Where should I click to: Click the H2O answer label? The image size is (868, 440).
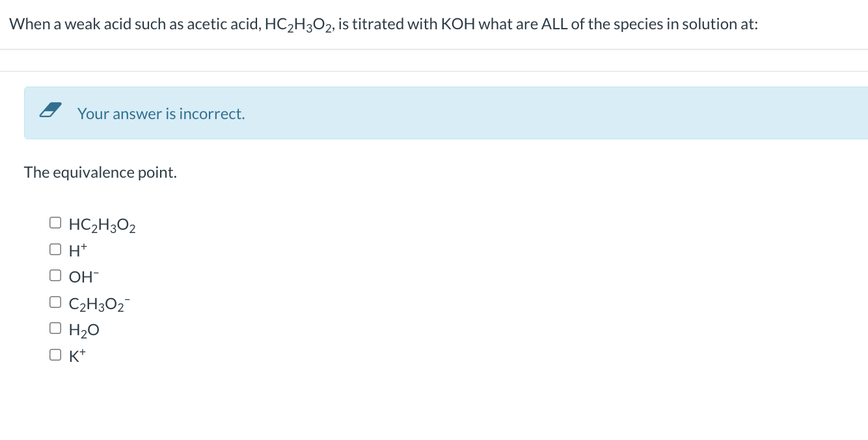tap(84, 329)
